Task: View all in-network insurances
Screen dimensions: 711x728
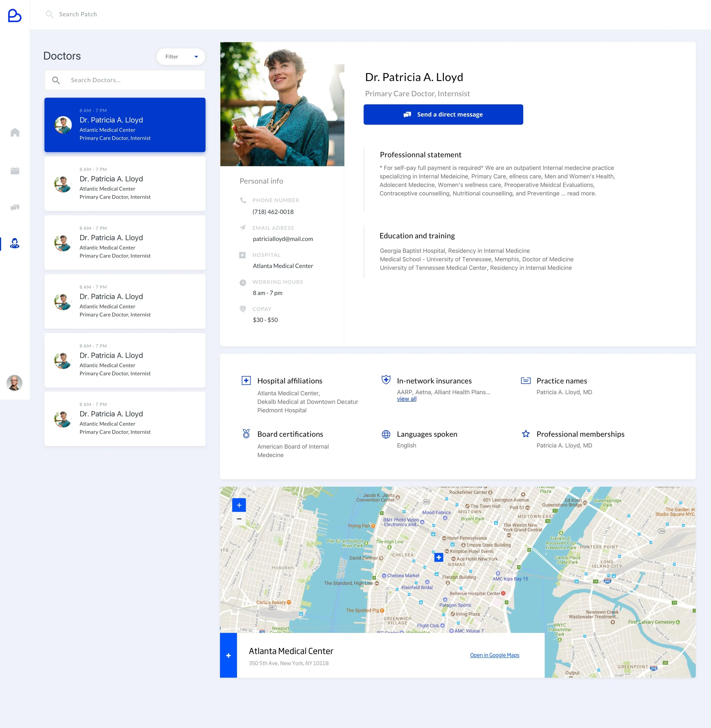Action: point(406,399)
